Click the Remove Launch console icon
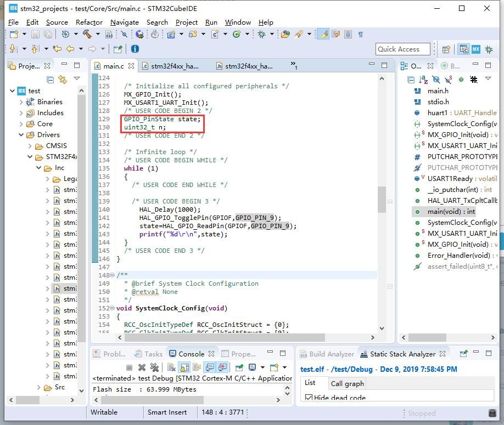The image size is (504, 425). pyautogui.click(x=142, y=367)
